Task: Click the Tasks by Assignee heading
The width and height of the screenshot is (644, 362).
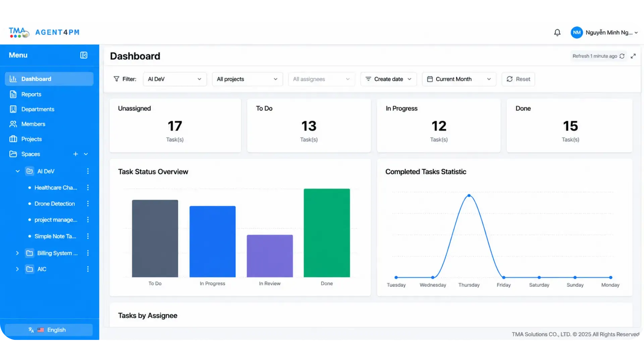Action: point(148,316)
